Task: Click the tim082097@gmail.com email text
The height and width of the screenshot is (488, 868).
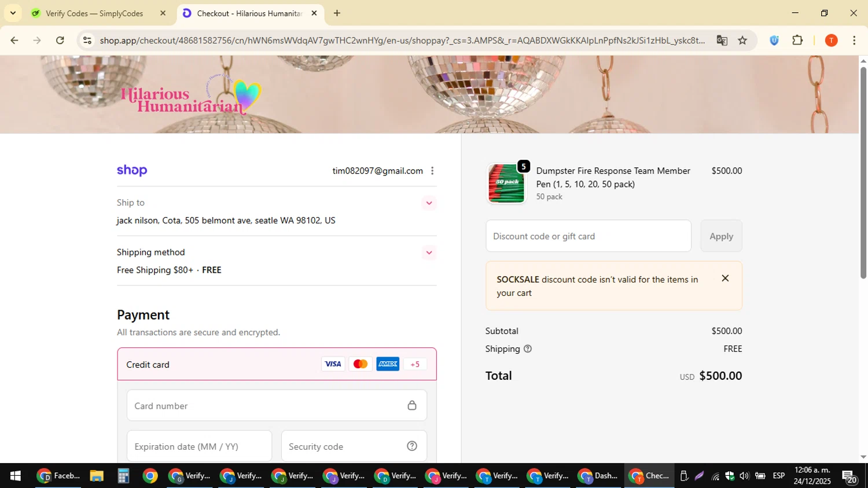Action: coord(377,171)
